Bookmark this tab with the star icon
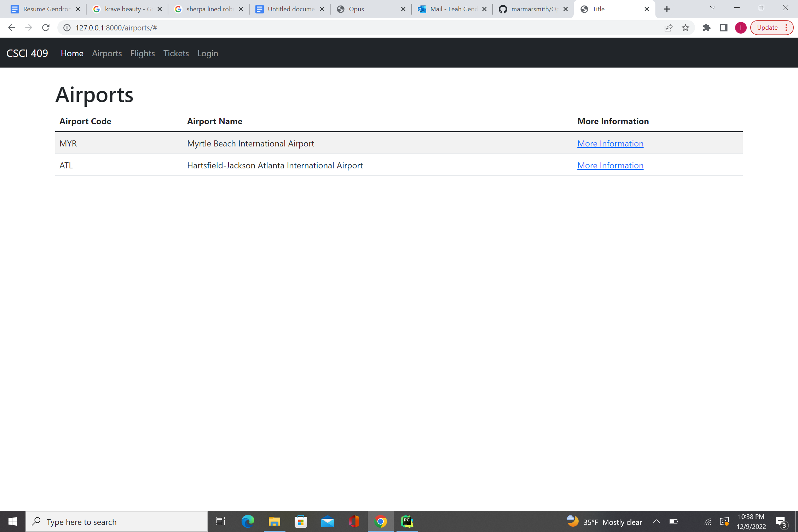798x532 pixels. tap(686, 28)
